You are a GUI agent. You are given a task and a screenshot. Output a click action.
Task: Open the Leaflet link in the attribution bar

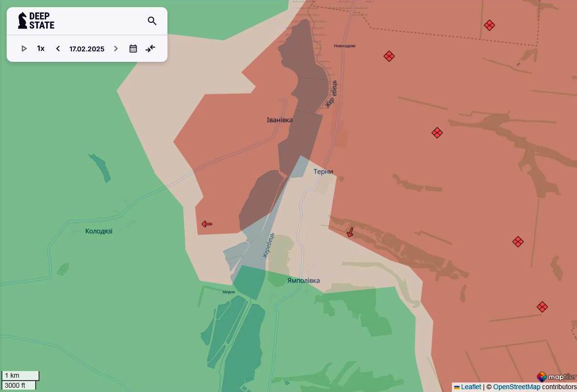pos(471,387)
